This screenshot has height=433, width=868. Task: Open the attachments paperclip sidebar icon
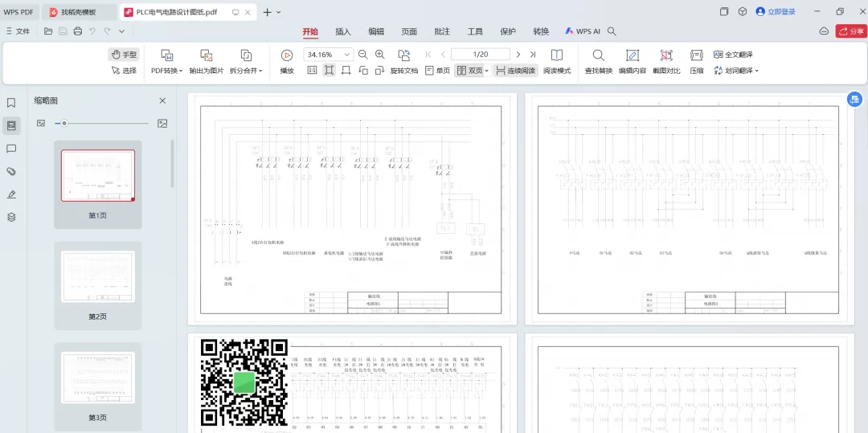point(11,171)
